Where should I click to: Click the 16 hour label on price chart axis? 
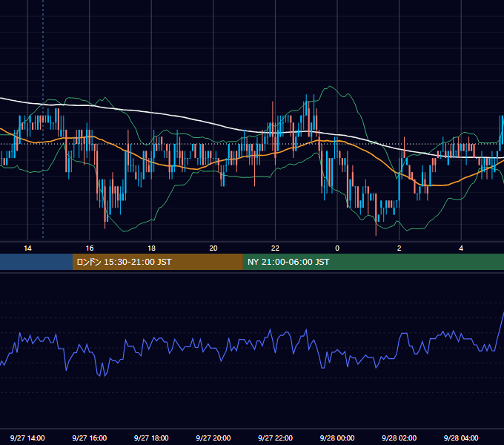click(x=90, y=248)
